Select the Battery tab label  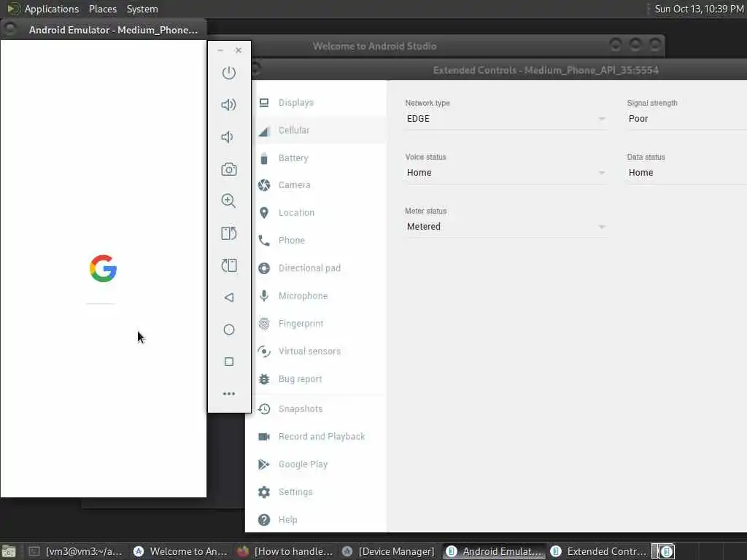pos(293,158)
